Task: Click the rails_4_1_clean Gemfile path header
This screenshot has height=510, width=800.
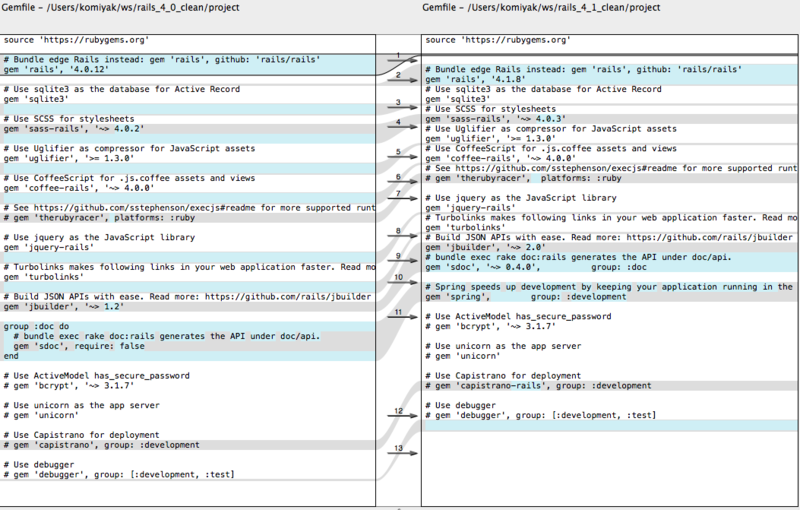Action: click(541, 7)
